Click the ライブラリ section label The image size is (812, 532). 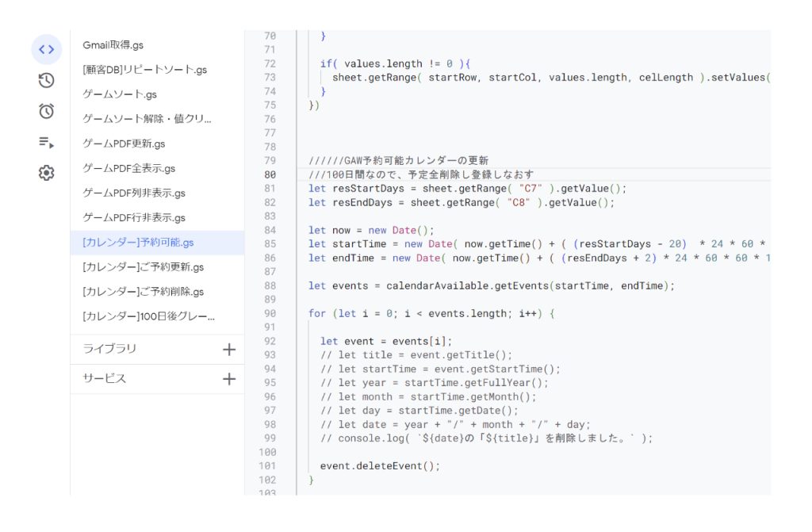point(109,349)
